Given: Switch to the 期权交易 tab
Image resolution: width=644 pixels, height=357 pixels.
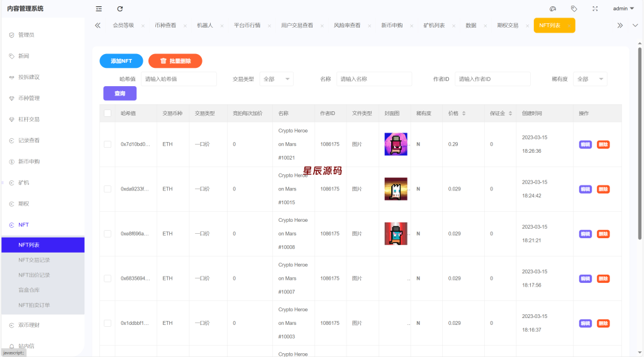Looking at the screenshot, I should pyautogui.click(x=508, y=25).
